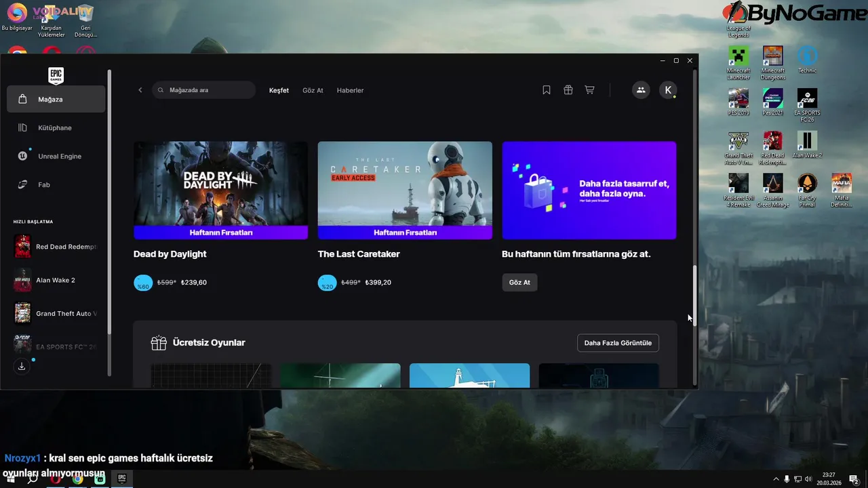Go back with the store back arrow
The image size is (868, 488).
pyautogui.click(x=140, y=90)
